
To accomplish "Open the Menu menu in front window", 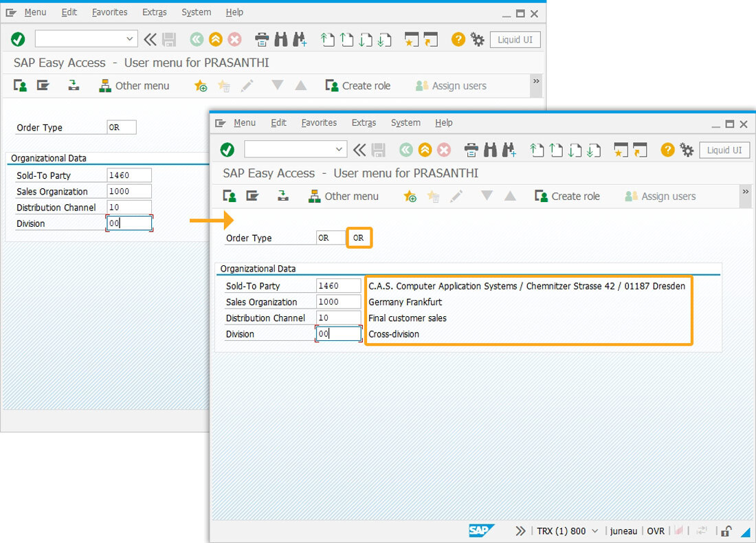I will point(245,122).
